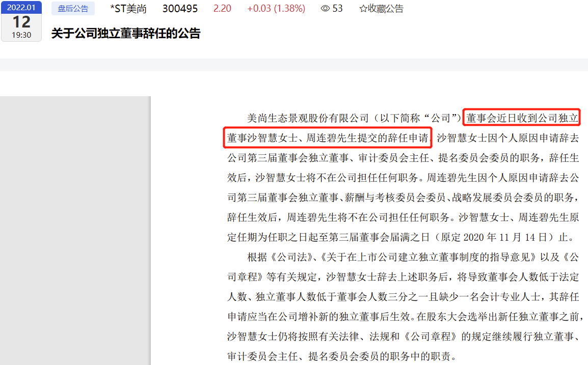Click the line 董事沙智慧女士、周连碧先生提交的辞任申请
Screen dimensions: 588x365
[x=328, y=138]
